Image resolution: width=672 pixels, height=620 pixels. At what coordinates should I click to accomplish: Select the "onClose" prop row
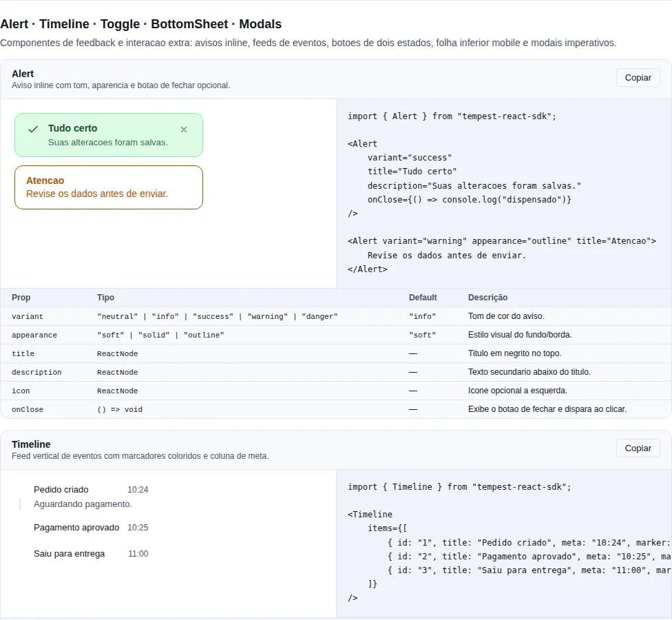point(336,409)
